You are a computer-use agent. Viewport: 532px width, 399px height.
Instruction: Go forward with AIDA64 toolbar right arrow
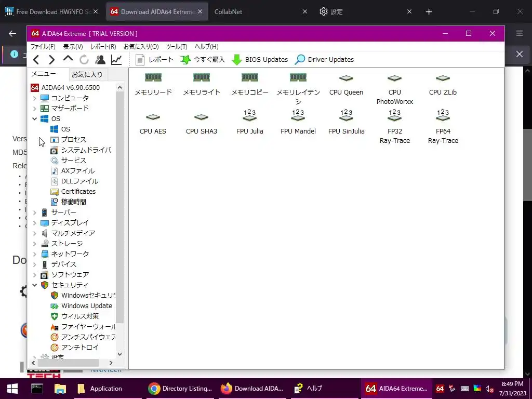51,60
